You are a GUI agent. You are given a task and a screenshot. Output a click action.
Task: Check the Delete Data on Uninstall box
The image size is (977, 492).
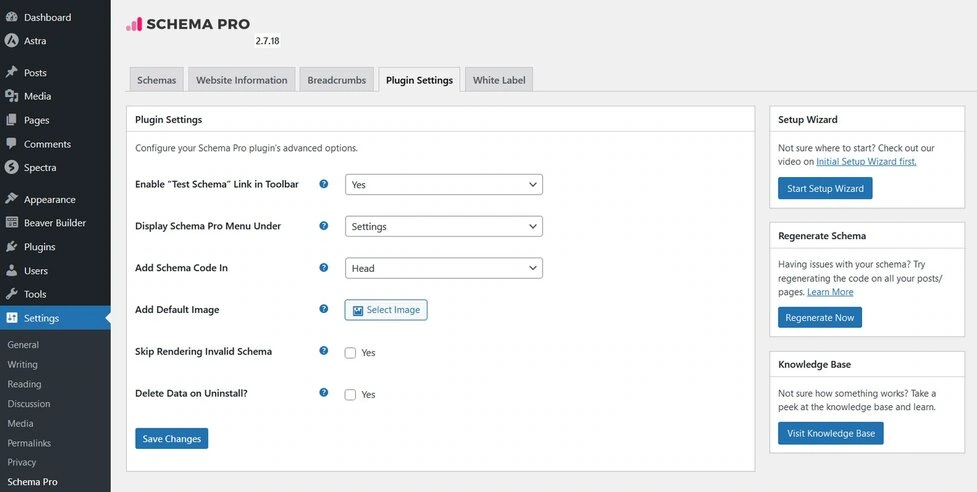coord(350,395)
